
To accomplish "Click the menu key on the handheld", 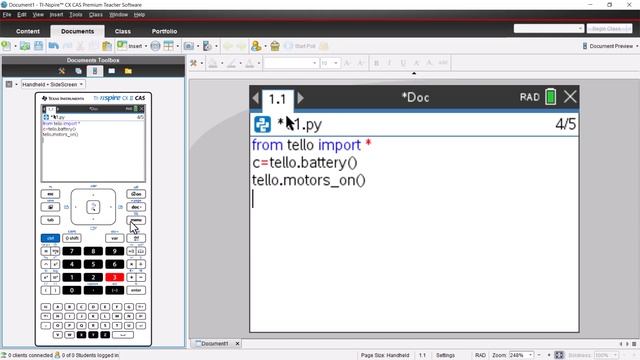I will [x=136, y=220].
